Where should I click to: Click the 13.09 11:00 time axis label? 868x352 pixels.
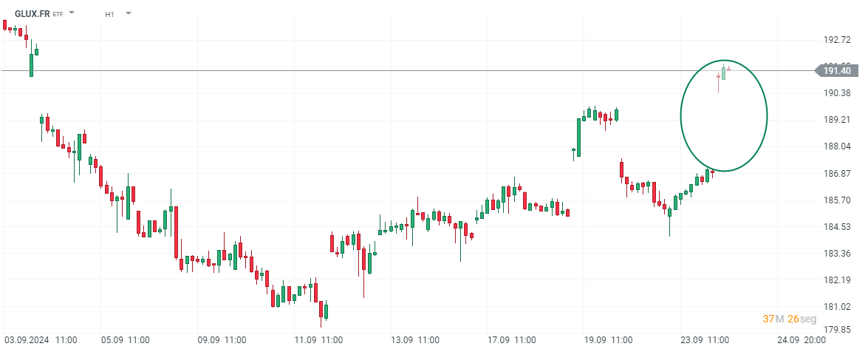415,339
